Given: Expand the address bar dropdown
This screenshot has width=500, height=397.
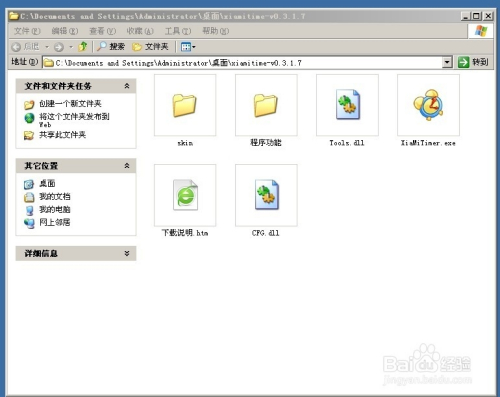Looking at the screenshot, I should (x=447, y=62).
